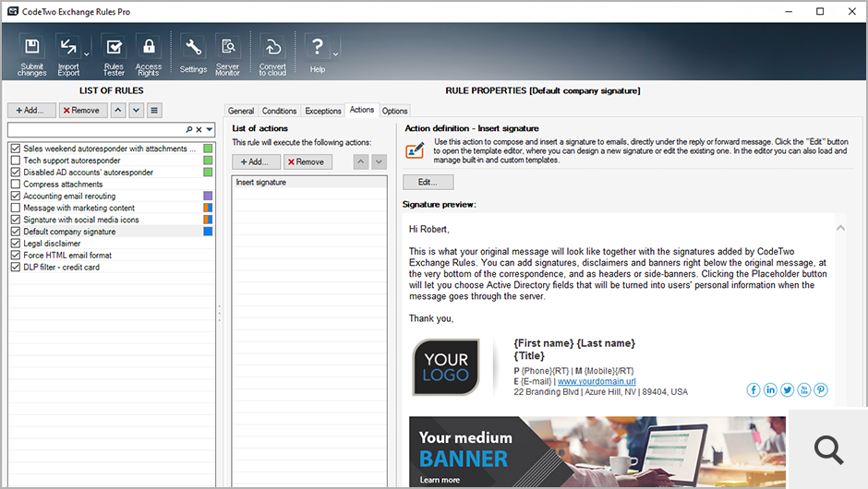Viewport: 868px width, 489px height.
Task: Click the magnifier zoom icon
Action: click(x=828, y=449)
